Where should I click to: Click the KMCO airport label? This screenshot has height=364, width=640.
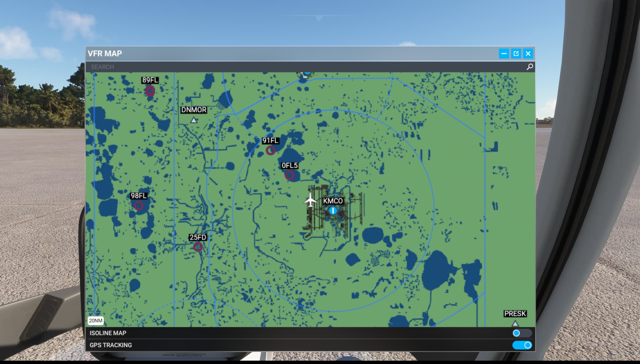333,201
